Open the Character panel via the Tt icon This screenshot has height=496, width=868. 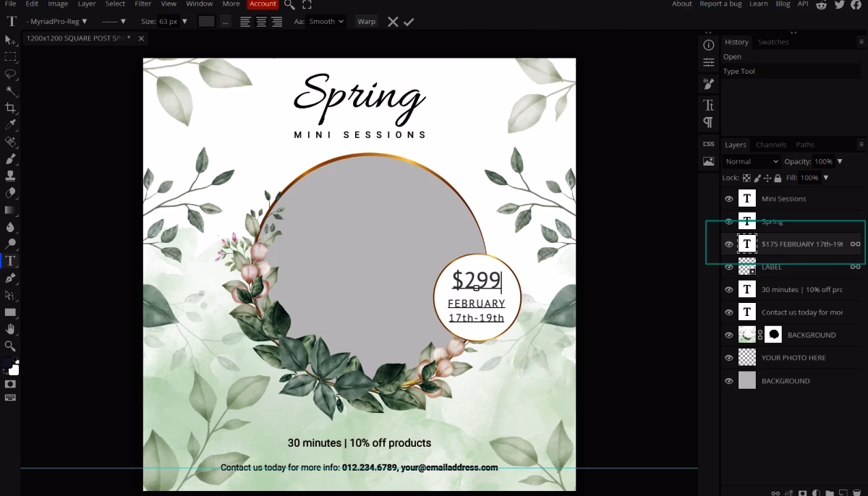coord(709,104)
